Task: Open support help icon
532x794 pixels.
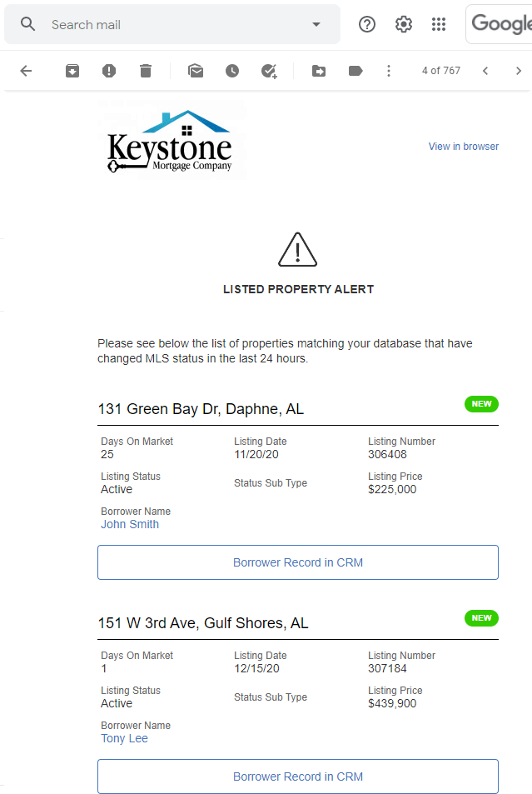Action: [367, 24]
